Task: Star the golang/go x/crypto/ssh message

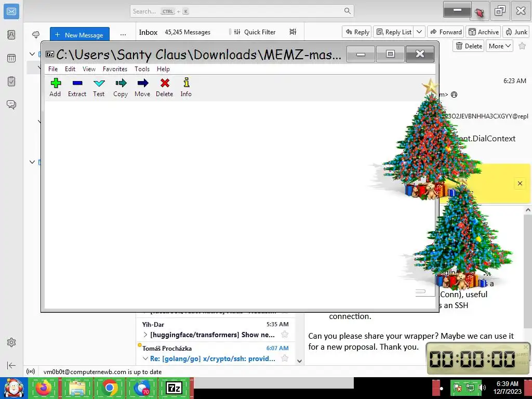Action: pos(285,358)
